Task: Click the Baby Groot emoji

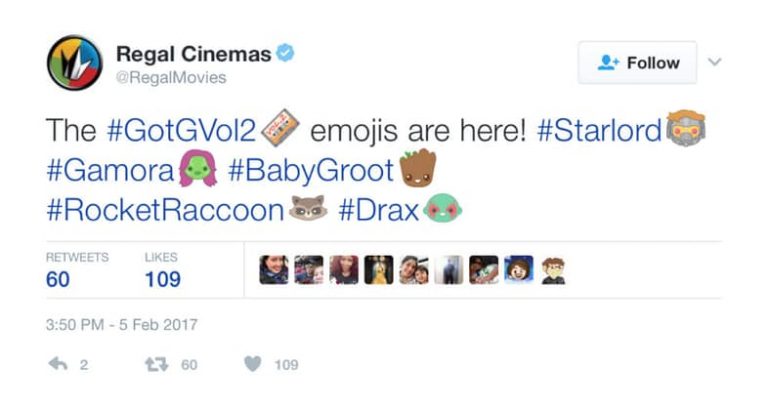Action: 417,169
